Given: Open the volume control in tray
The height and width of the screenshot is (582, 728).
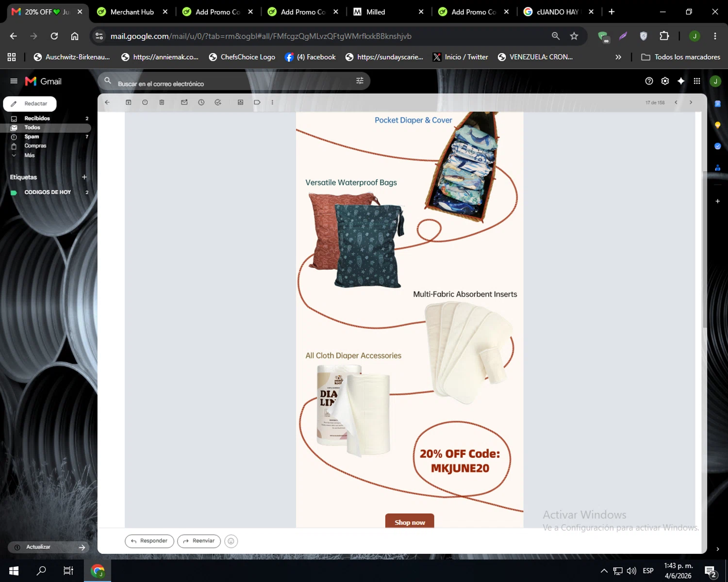Looking at the screenshot, I should pyautogui.click(x=631, y=571).
